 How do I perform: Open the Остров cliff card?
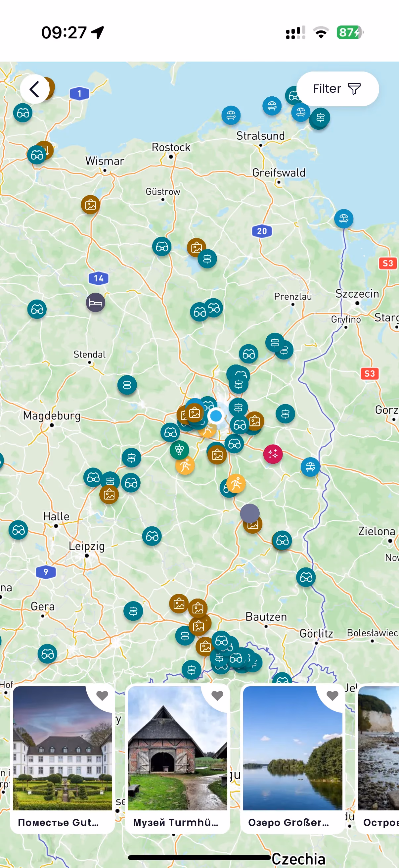(x=378, y=759)
